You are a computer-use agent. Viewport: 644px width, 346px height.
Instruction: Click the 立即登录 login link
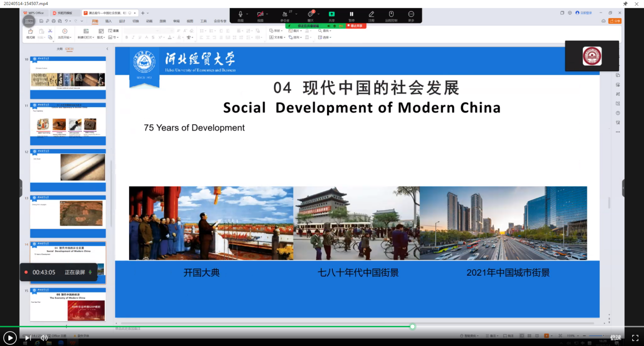click(x=583, y=13)
